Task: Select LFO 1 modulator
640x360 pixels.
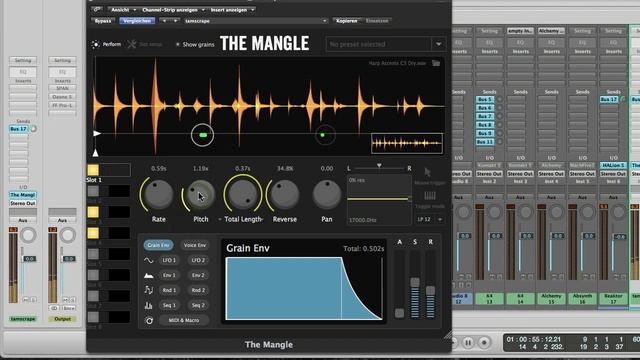Action: pyautogui.click(x=169, y=260)
